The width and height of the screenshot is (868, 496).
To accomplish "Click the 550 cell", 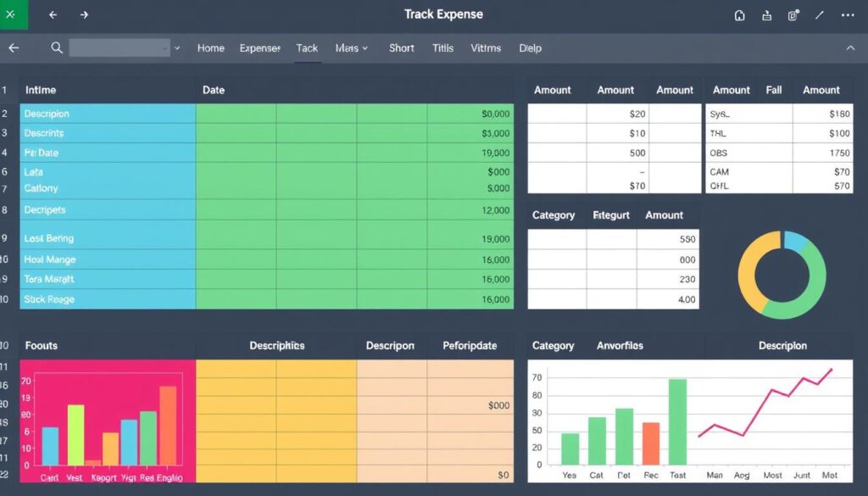I will [668, 239].
